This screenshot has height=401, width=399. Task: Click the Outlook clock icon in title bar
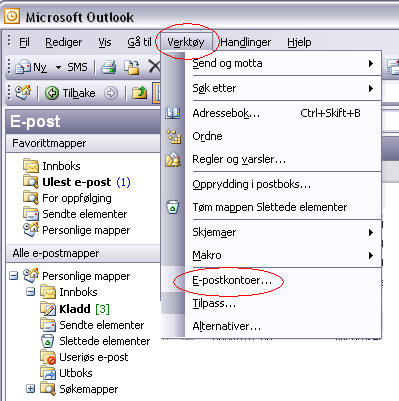click(x=12, y=16)
